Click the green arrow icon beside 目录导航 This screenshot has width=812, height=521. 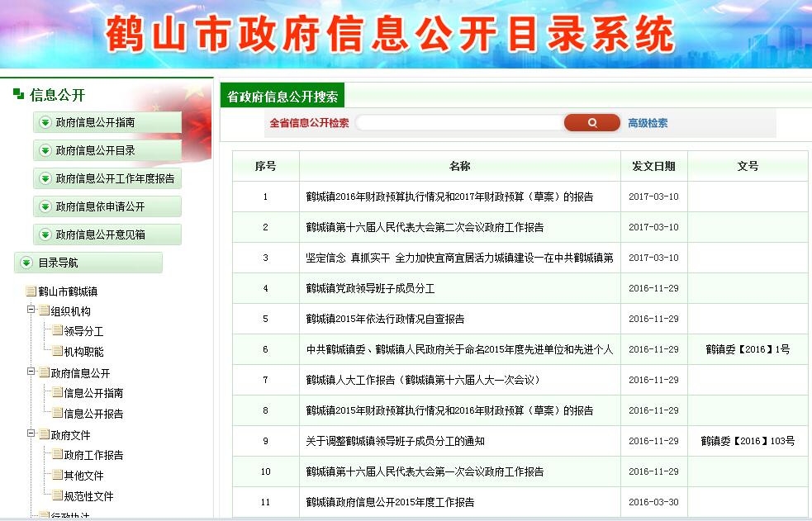coord(26,263)
